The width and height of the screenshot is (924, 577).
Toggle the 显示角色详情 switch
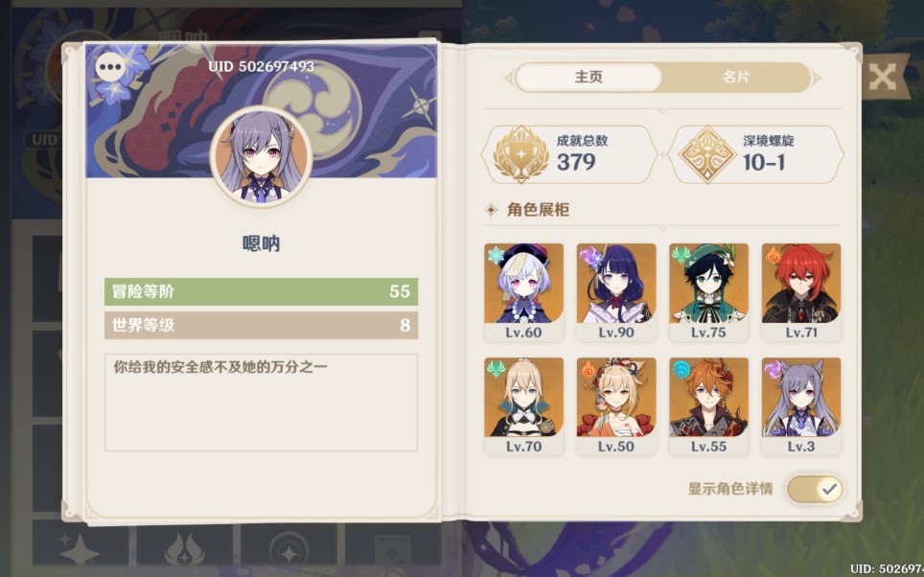[815, 489]
